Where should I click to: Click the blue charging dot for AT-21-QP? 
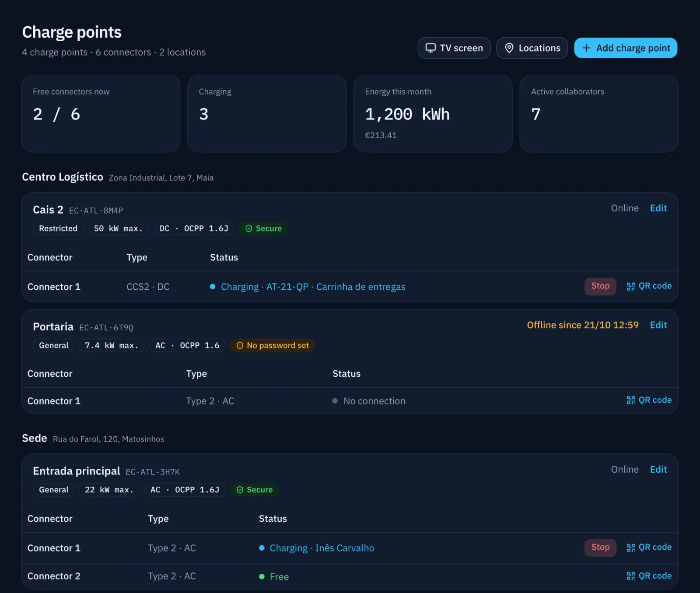213,287
